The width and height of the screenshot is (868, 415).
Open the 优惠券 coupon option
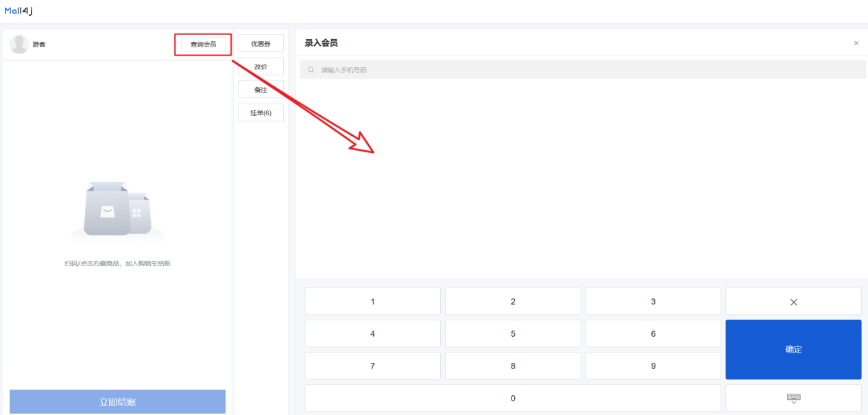tap(261, 44)
